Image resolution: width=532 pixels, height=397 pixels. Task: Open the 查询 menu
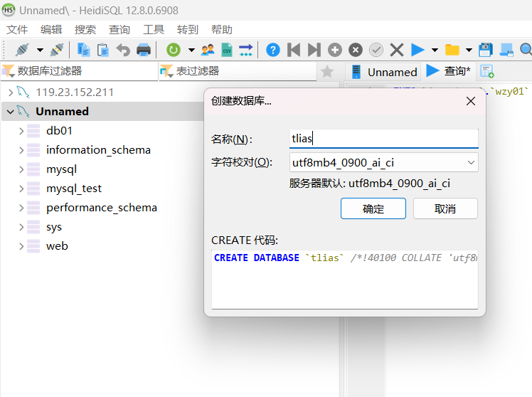[x=119, y=29]
